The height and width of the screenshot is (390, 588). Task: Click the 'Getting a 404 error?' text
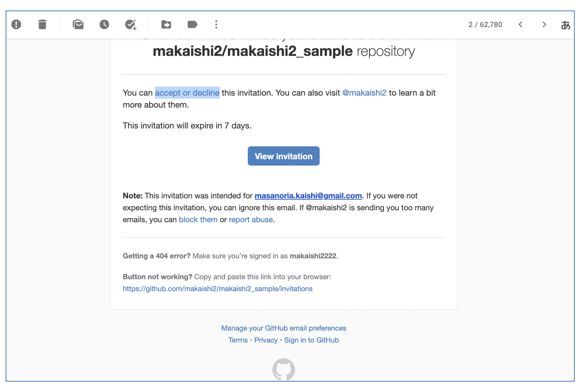156,256
